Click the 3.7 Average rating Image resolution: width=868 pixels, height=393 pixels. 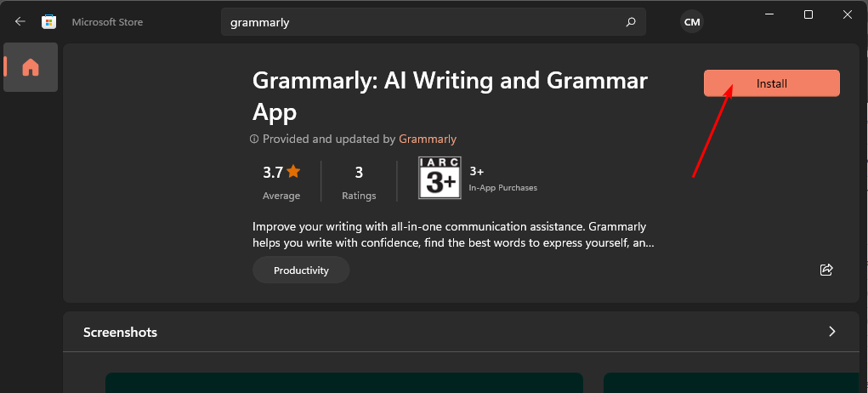[x=281, y=181]
